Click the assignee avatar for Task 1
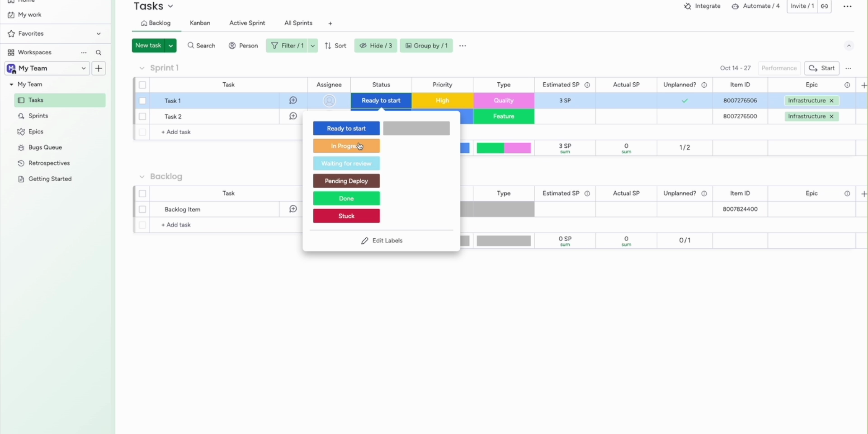The width and height of the screenshot is (868, 434). coord(329,101)
